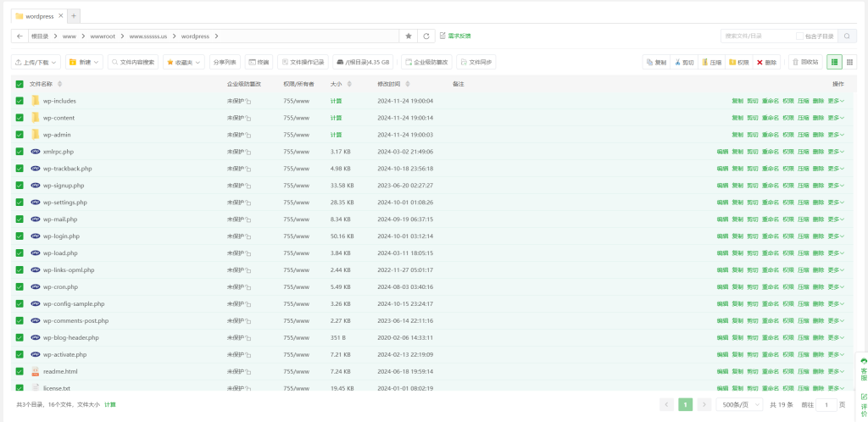Expand 更多 for the wp-blog-header.php row
Image resolution: width=868 pixels, height=422 pixels.
point(836,337)
